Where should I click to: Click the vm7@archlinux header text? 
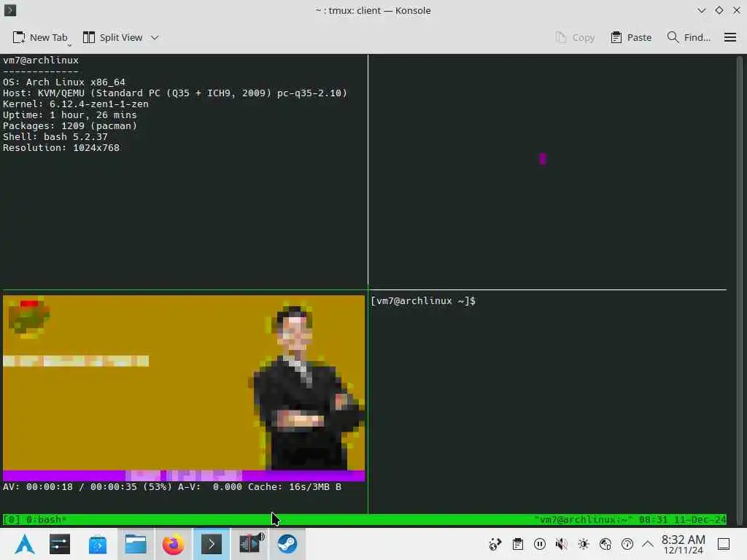point(41,60)
